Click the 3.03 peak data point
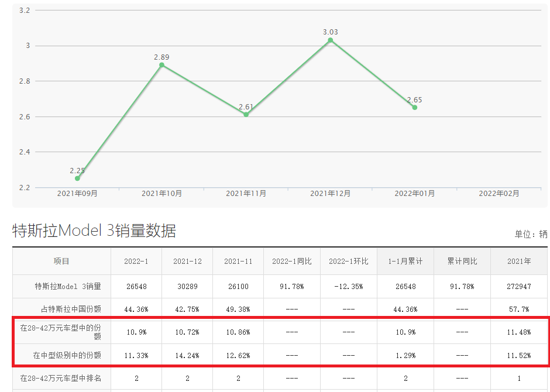This screenshot has height=392, width=550. tap(331, 40)
